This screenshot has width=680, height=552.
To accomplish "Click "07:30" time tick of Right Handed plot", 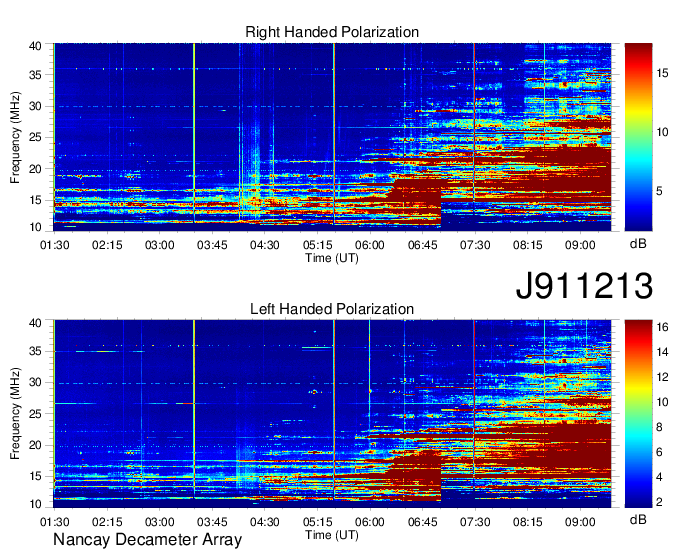I will pos(475,245).
